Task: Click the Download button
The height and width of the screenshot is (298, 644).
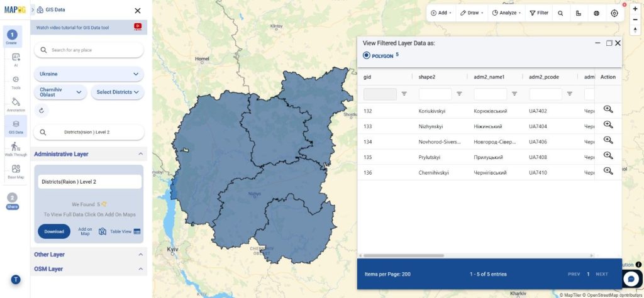Action: [54, 231]
